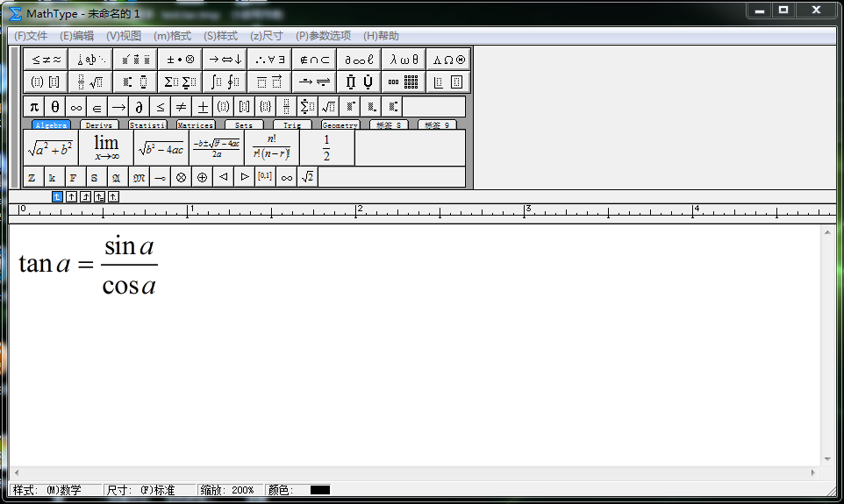Click the black color swatch in status bar
Screen dimensions: 844x504
(x=320, y=490)
